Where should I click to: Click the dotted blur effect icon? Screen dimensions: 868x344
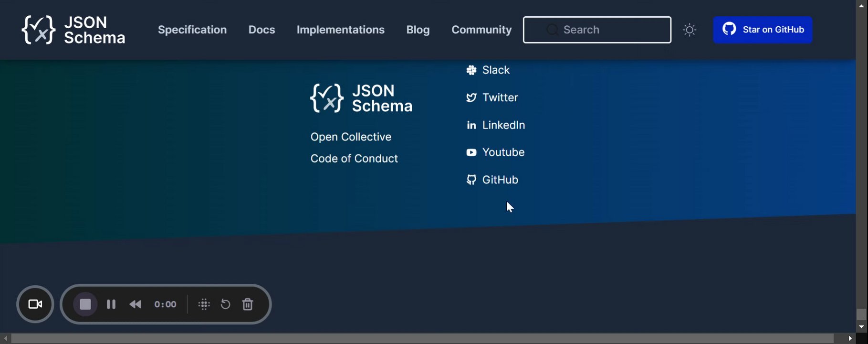tap(204, 304)
